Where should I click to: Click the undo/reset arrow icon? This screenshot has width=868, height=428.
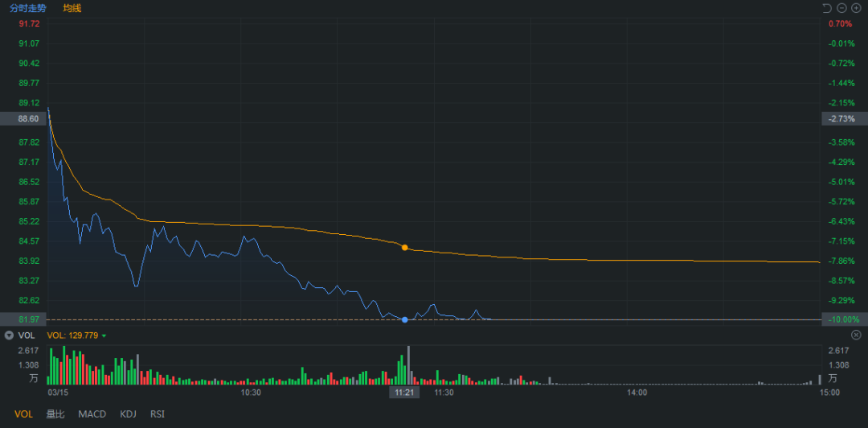point(827,8)
